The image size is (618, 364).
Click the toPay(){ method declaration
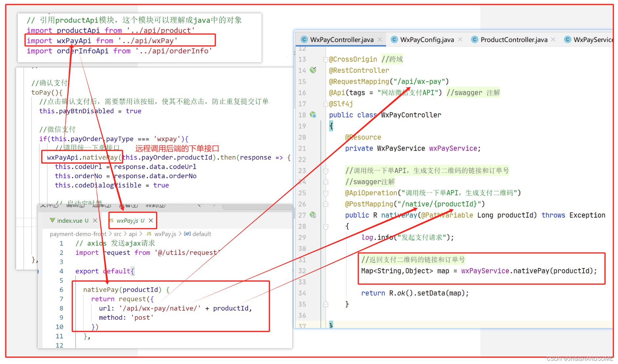point(47,92)
